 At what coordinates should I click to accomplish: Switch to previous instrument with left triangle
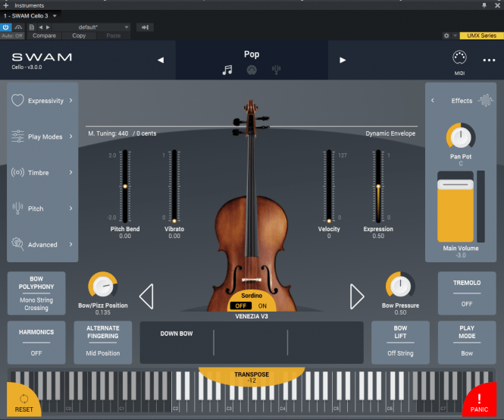pos(146,296)
